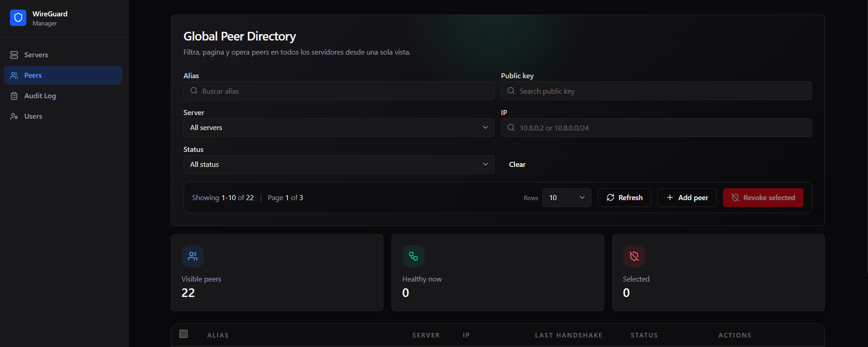Screen dimensions: 868x347
Task: Click the ACTIONS column header
Action: [x=735, y=335]
